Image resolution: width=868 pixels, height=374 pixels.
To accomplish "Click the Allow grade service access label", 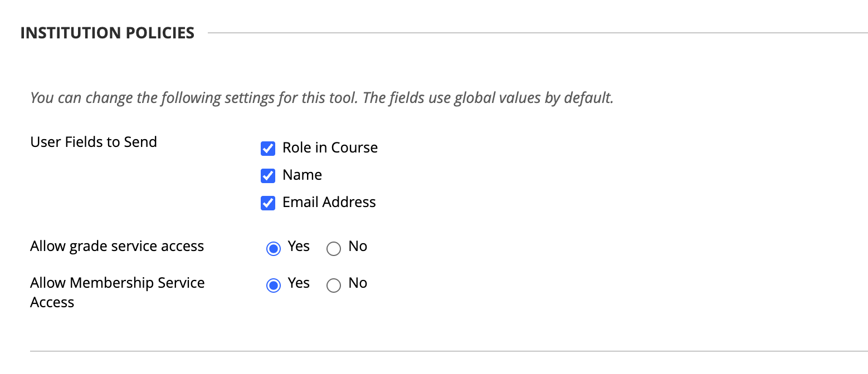I will pyautogui.click(x=117, y=246).
